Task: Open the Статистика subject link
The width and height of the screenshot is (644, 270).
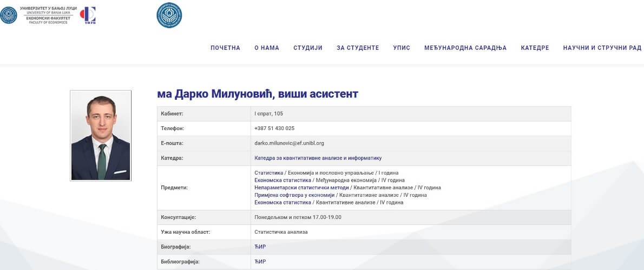Action: point(269,173)
